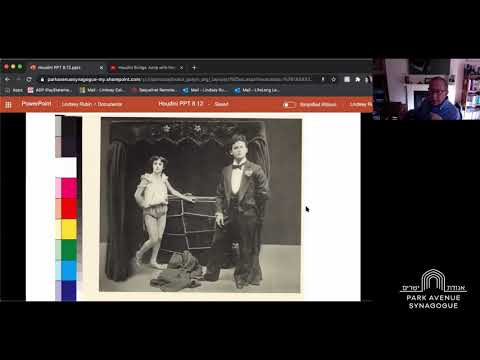Click the microphone icon in address bar
This screenshot has height=360, width=480.
322,79
